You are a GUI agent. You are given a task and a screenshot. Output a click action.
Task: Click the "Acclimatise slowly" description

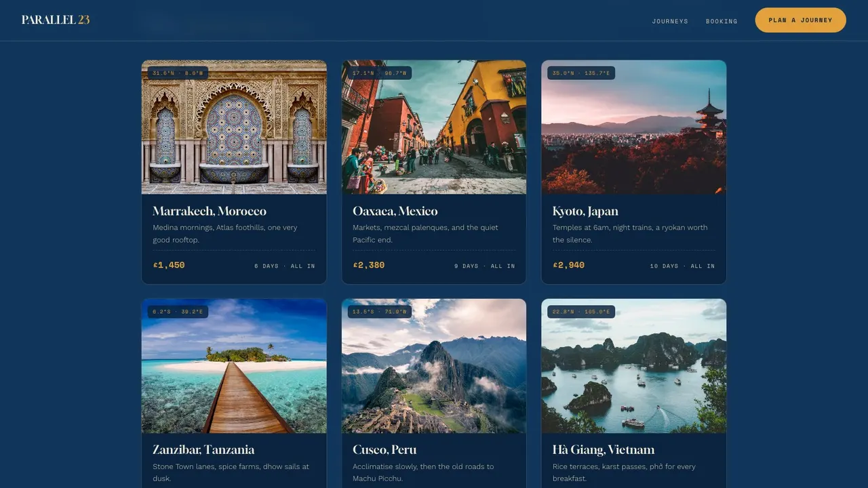point(423,472)
